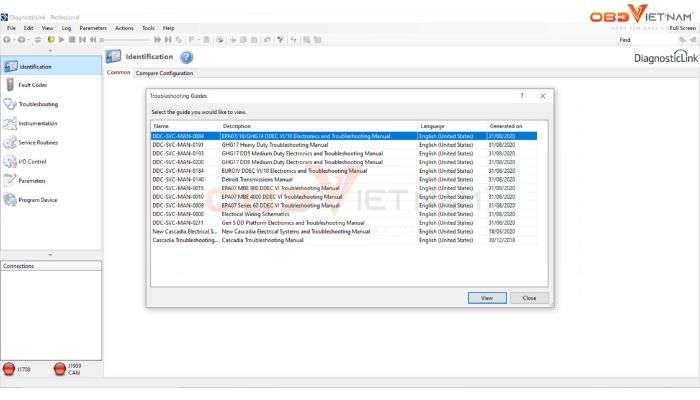Click the log play button in toolbar
The width and height of the screenshot is (700, 400).
pos(61,40)
